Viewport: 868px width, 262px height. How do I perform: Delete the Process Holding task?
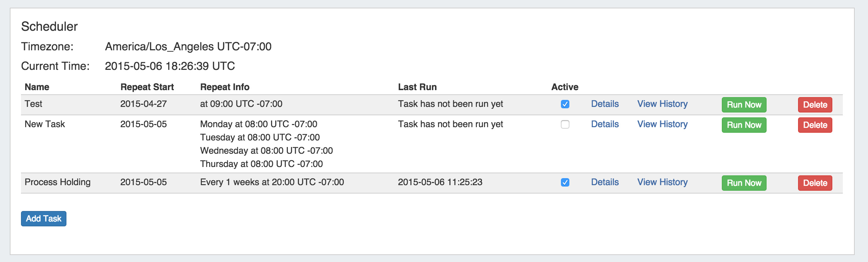pos(815,183)
